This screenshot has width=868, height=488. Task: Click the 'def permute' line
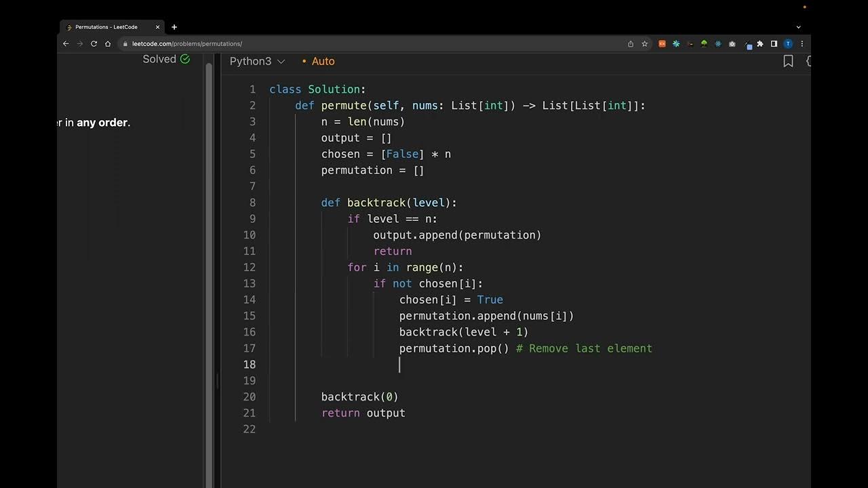point(470,106)
